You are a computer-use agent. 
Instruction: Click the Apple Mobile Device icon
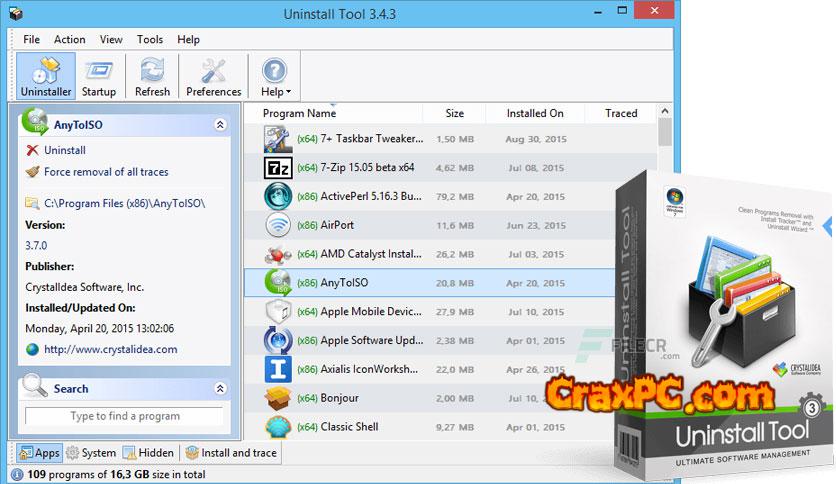[x=278, y=311]
